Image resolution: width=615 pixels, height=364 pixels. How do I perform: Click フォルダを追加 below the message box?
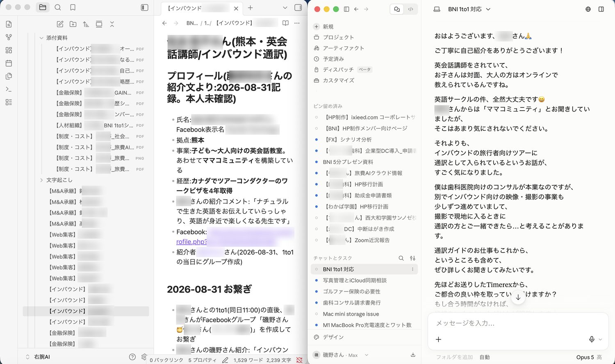click(454, 357)
